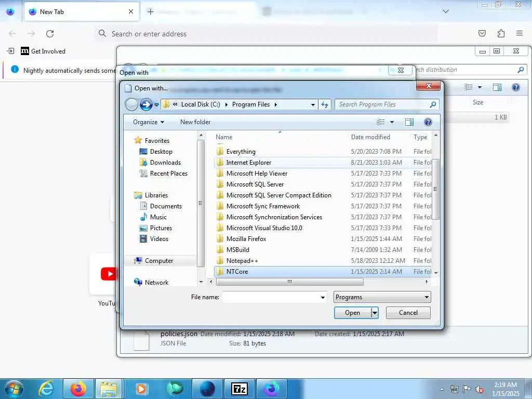Go to Downloads in Favorites
The image size is (532, 399).
coord(165,163)
